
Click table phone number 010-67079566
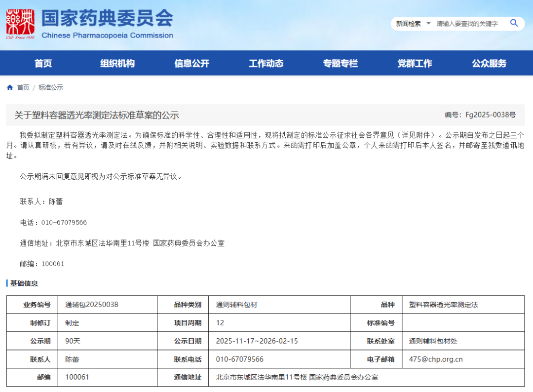pyautogui.click(x=240, y=359)
